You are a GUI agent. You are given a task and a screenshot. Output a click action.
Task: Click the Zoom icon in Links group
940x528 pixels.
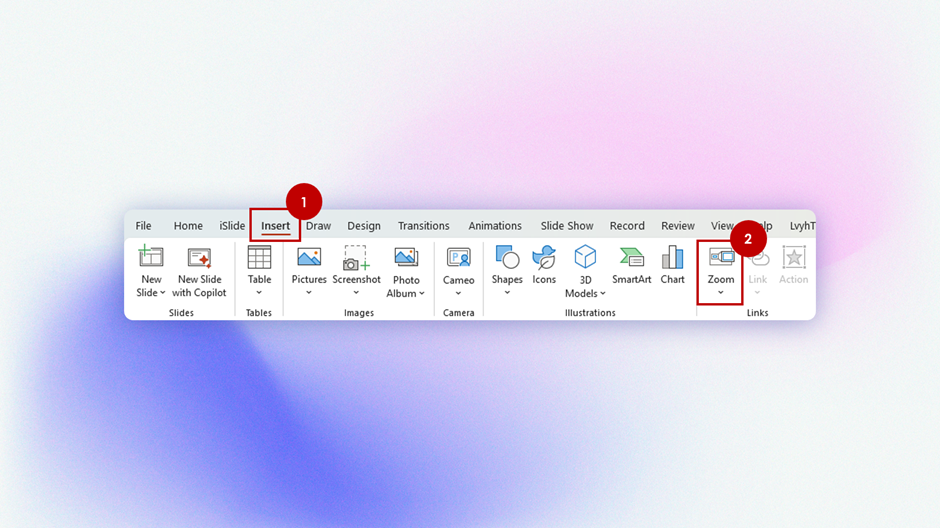721,257
